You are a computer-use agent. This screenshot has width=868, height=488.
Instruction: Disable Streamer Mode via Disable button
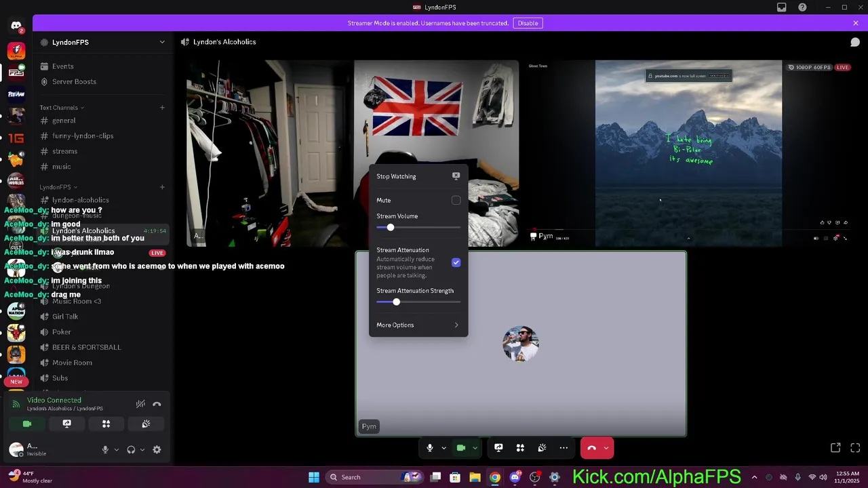528,23
